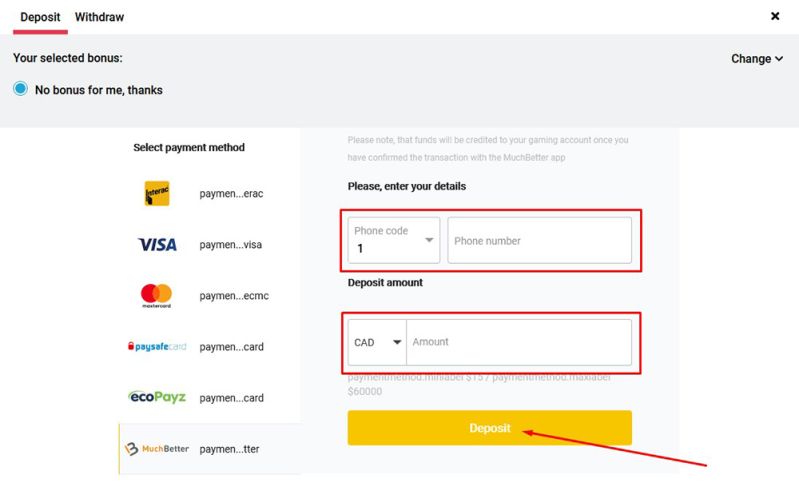The height and width of the screenshot is (487, 799).
Task: Select 'No bonus for me, thanks' radio
Action: tap(20, 89)
